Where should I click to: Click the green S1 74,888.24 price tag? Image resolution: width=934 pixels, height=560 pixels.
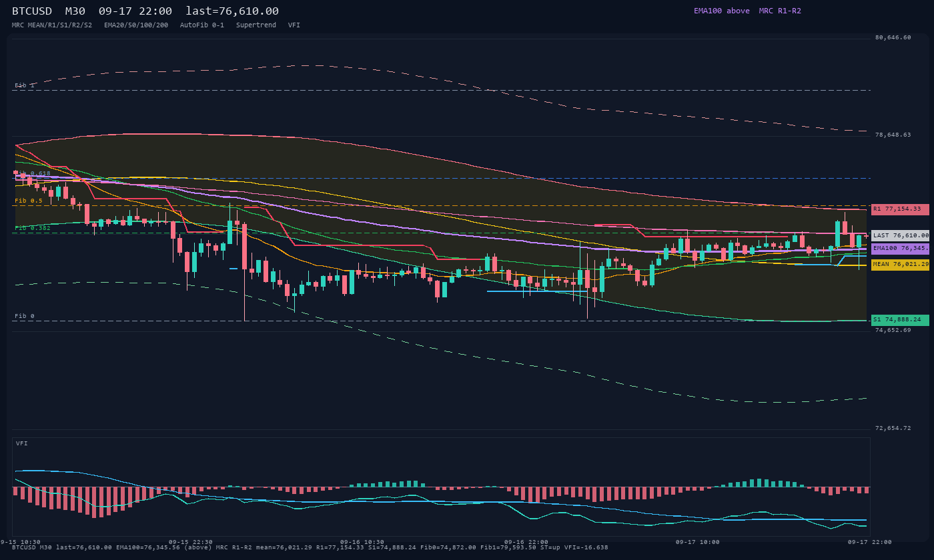[x=900, y=320]
